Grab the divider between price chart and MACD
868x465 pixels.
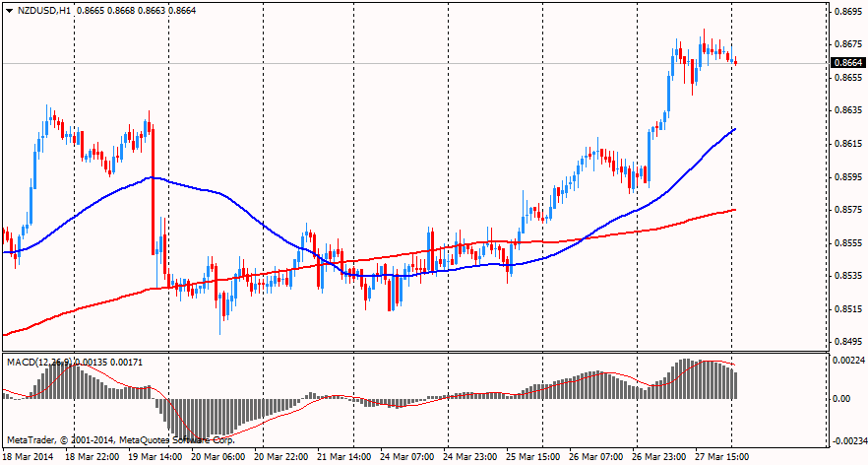click(413, 352)
